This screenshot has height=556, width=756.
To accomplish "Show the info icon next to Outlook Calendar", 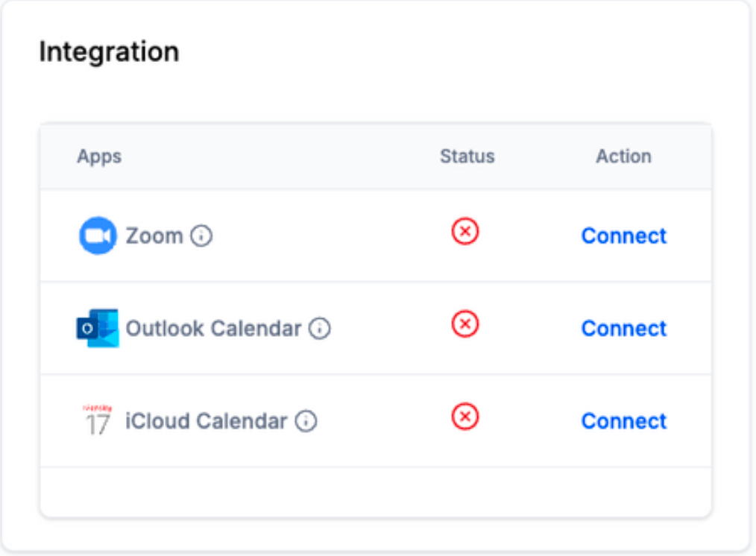I will pos(319,329).
